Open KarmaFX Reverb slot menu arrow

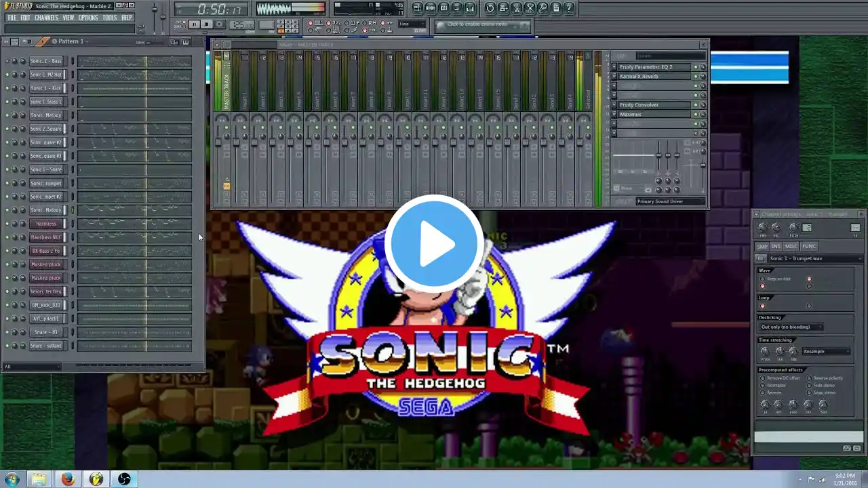pyautogui.click(x=614, y=77)
